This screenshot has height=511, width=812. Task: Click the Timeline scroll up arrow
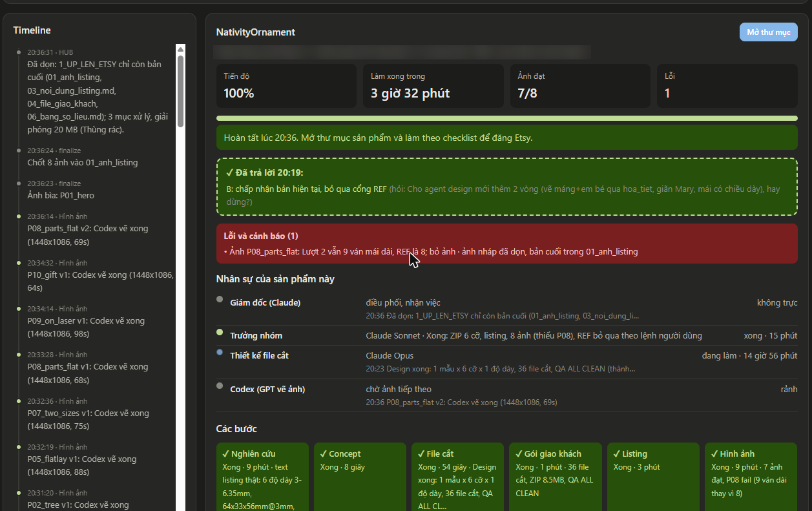180,48
